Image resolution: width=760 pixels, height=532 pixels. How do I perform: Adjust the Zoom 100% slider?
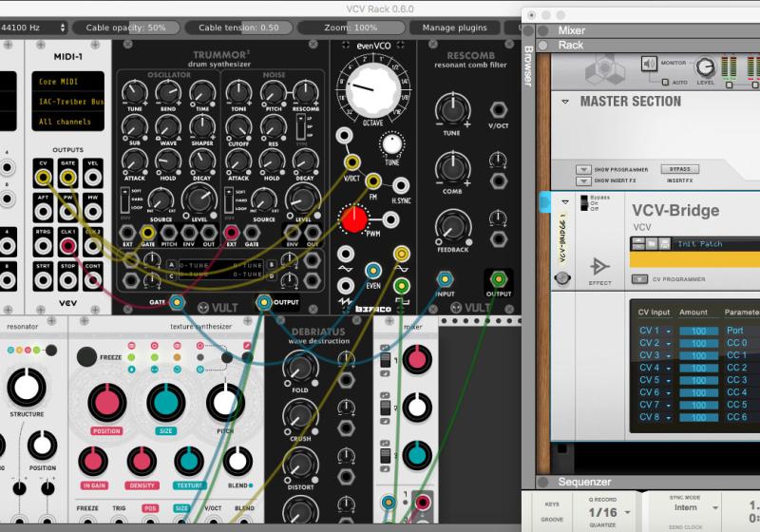tap(351, 28)
